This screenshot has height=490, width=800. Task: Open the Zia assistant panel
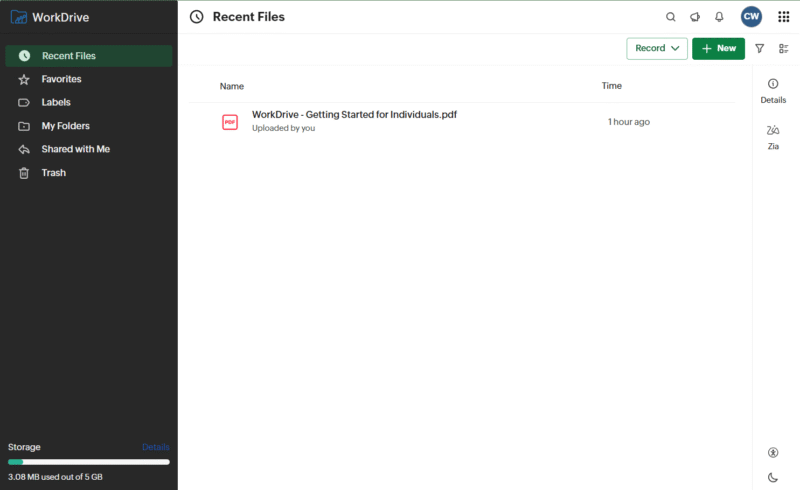point(773,136)
